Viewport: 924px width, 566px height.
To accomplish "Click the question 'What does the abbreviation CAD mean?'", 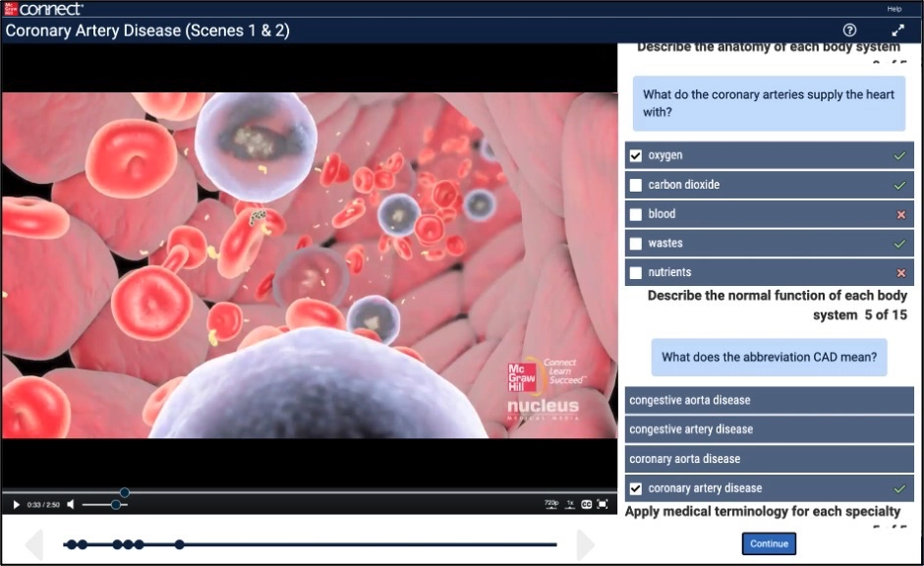I will (769, 357).
